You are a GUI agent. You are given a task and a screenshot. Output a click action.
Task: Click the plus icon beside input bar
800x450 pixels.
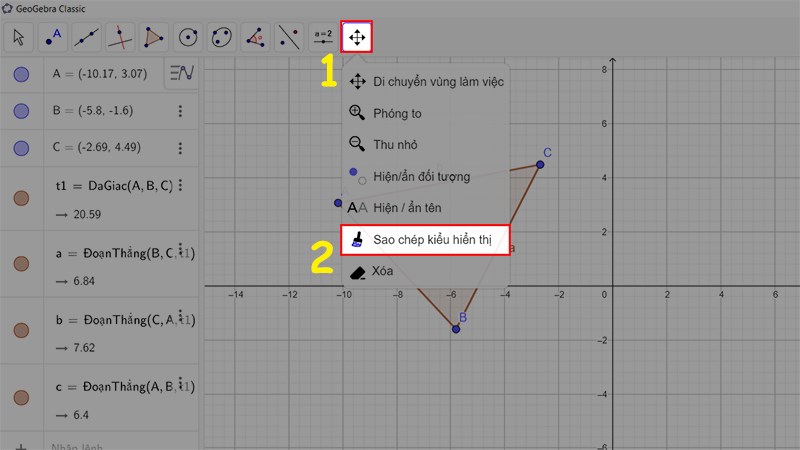pyautogui.click(x=21, y=446)
